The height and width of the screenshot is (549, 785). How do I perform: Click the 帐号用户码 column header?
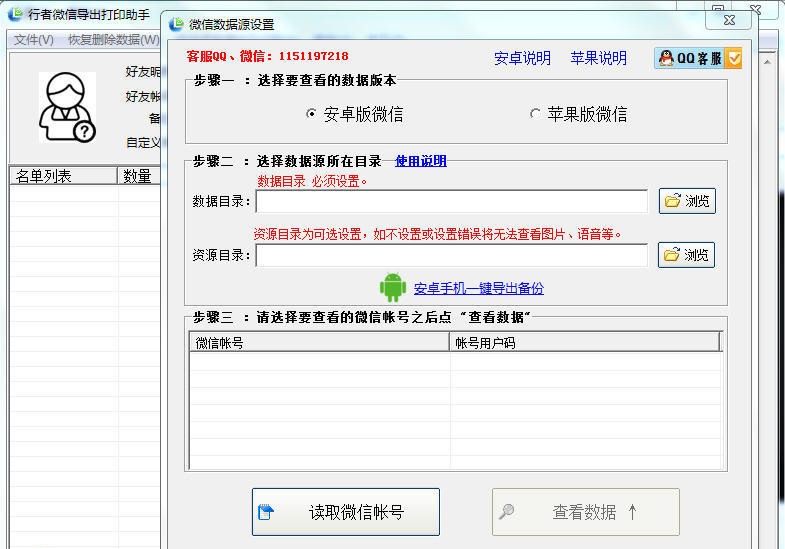pos(585,343)
